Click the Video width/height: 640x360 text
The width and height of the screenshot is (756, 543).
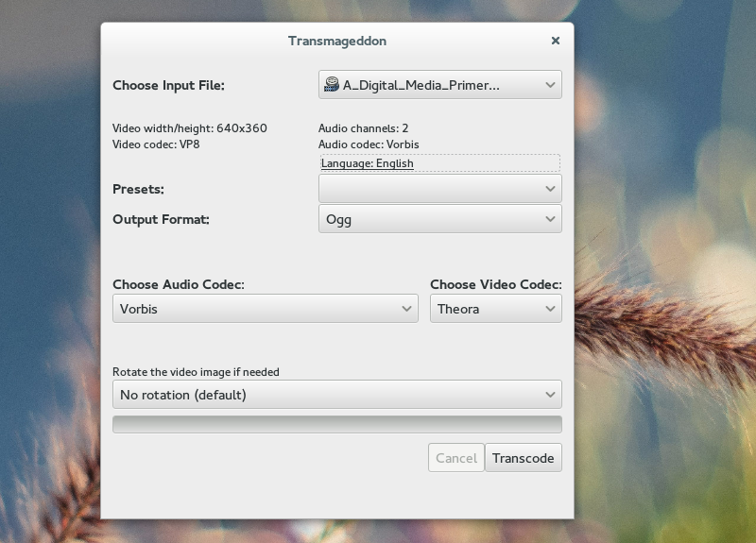pos(190,128)
